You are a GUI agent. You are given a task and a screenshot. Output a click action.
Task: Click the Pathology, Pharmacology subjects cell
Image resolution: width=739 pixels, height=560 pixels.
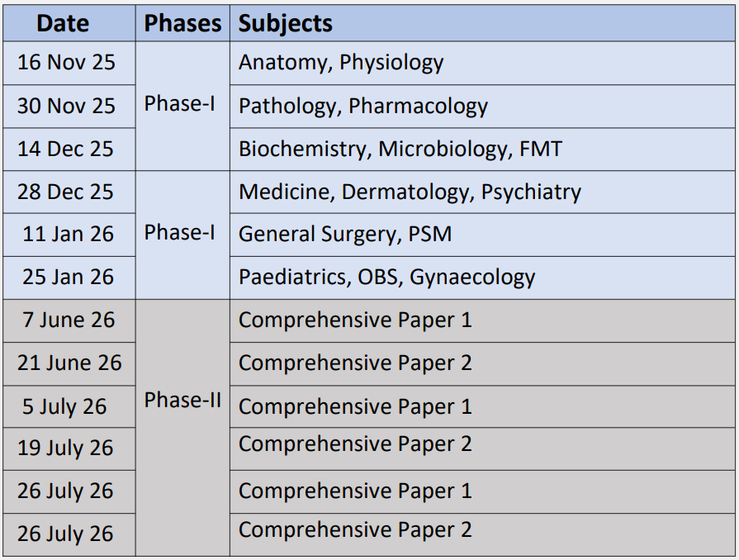click(x=363, y=106)
